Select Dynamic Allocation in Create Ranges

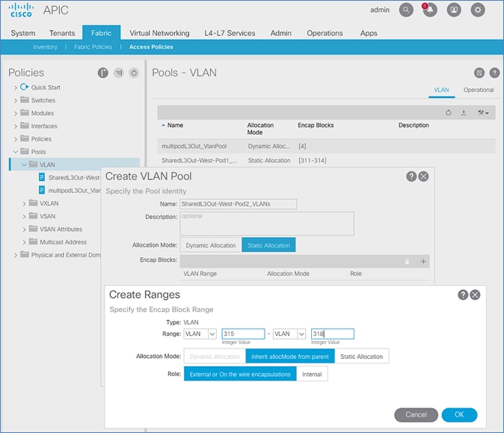(x=215, y=357)
